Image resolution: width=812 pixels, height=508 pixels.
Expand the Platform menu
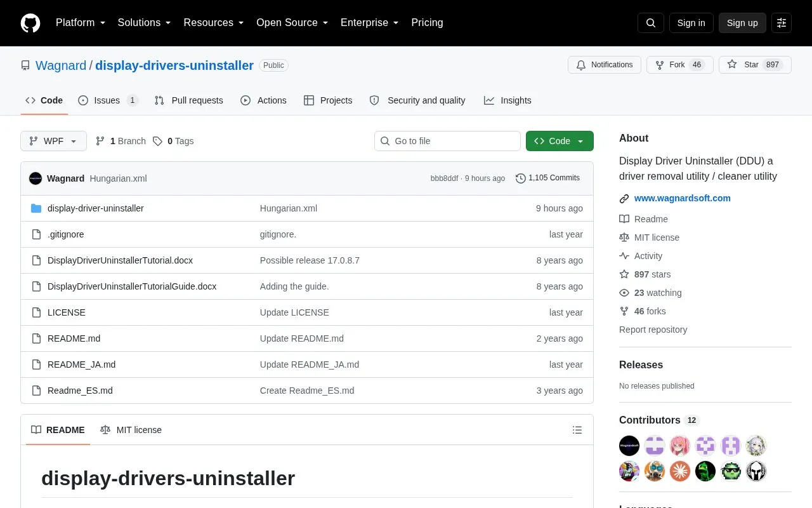click(x=81, y=23)
